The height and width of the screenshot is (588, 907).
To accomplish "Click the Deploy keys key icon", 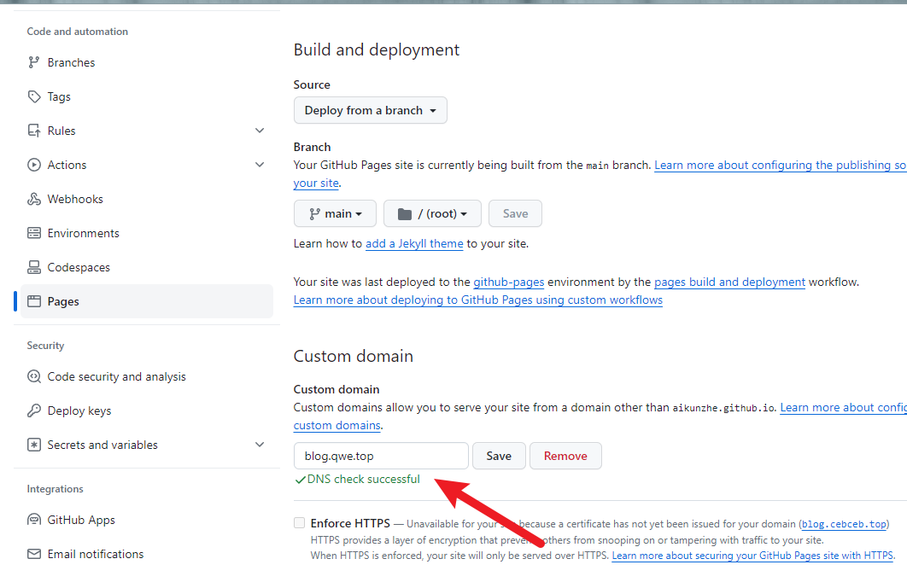I will [x=34, y=410].
